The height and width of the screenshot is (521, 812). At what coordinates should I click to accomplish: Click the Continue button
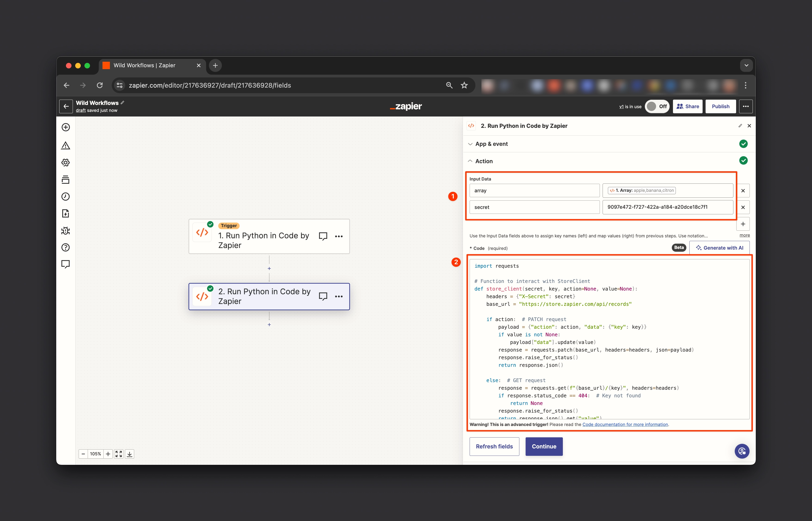[544, 446]
